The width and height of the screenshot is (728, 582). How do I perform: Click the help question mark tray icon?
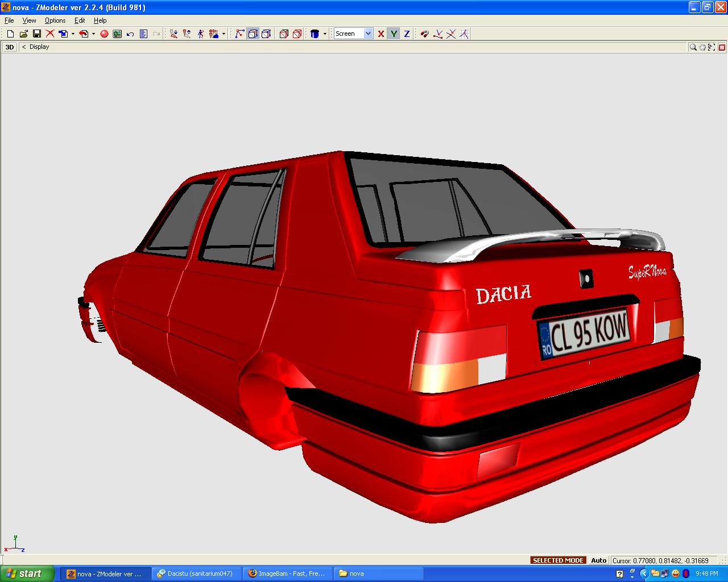(620, 574)
